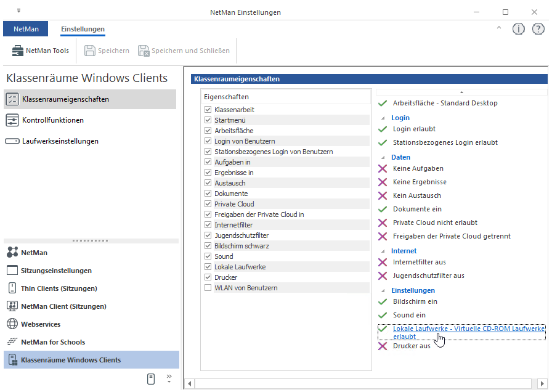Click Thin Clients (Sitzungen) device icon

pos(12,288)
